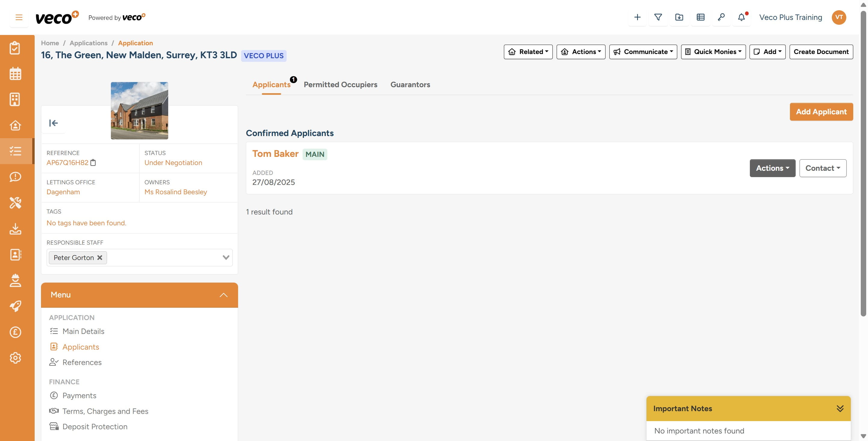This screenshot has width=868, height=441.
Task: Open maintenance tools icon in sidebar
Action: (15, 203)
